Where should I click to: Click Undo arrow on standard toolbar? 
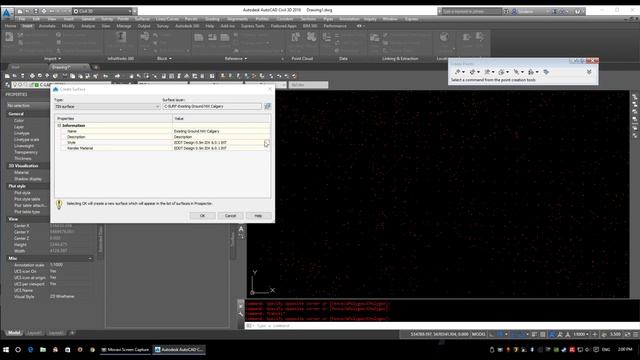(105, 76)
